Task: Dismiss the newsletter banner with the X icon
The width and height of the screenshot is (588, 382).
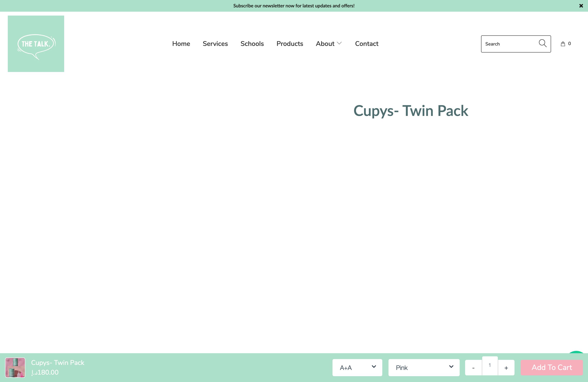Action: 581,6
